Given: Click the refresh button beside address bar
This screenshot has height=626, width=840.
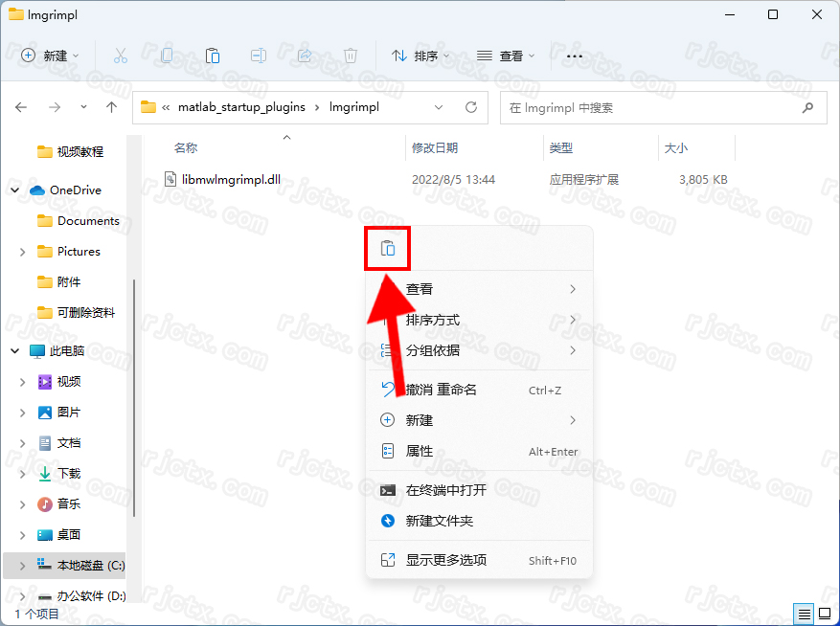Looking at the screenshot, I should click(470, 107).
